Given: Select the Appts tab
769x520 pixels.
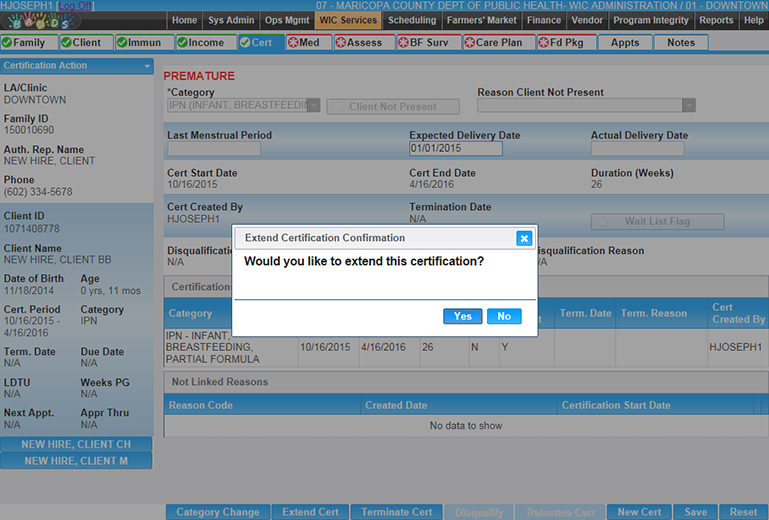Looking at the screenshot, I should pyautogui.click(x=625, y=43).
